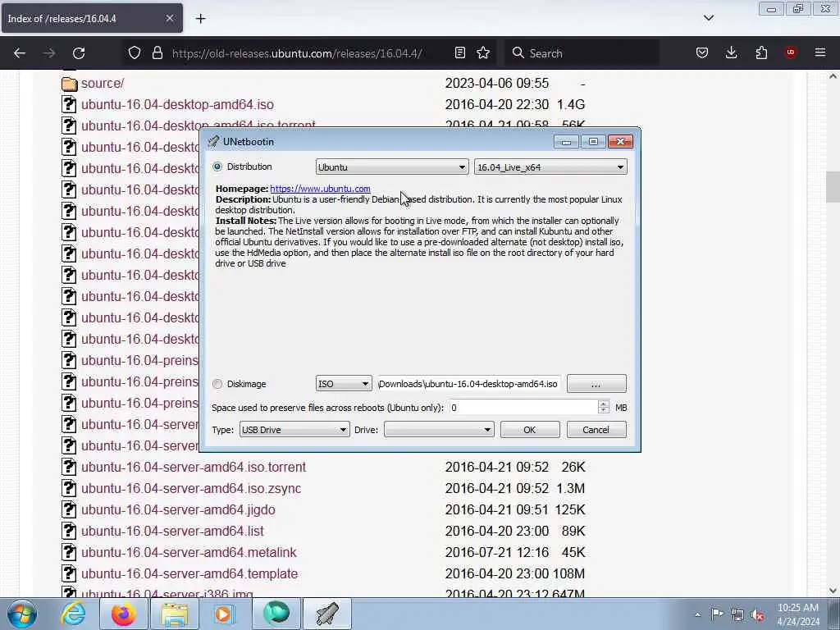Decrease persistent space with spinner down arrow
The image size is (840, 630).
[604, 412]
